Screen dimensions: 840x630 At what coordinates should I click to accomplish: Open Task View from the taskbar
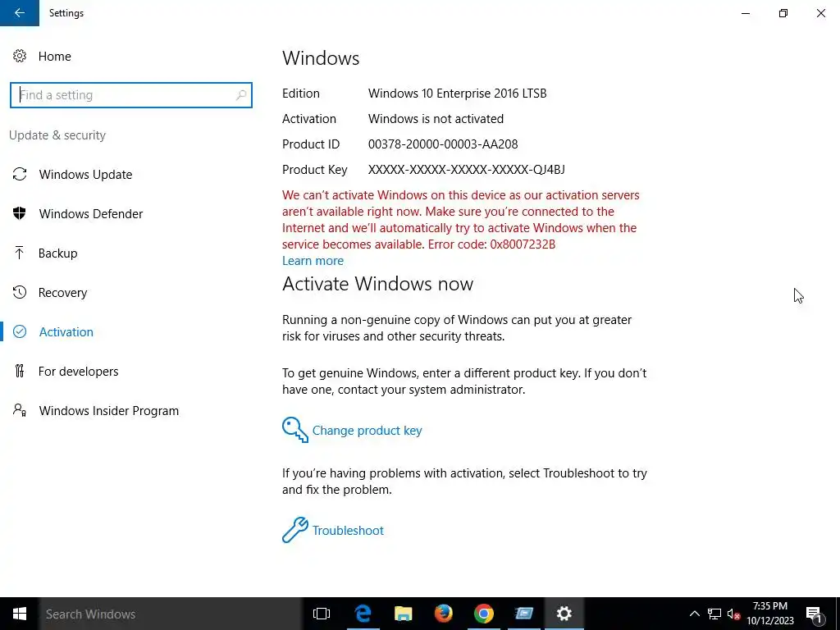click(322, 614)
